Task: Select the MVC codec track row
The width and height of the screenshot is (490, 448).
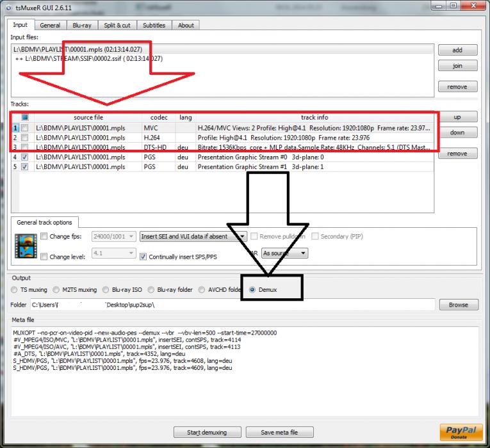Action: tap(223, 128)
